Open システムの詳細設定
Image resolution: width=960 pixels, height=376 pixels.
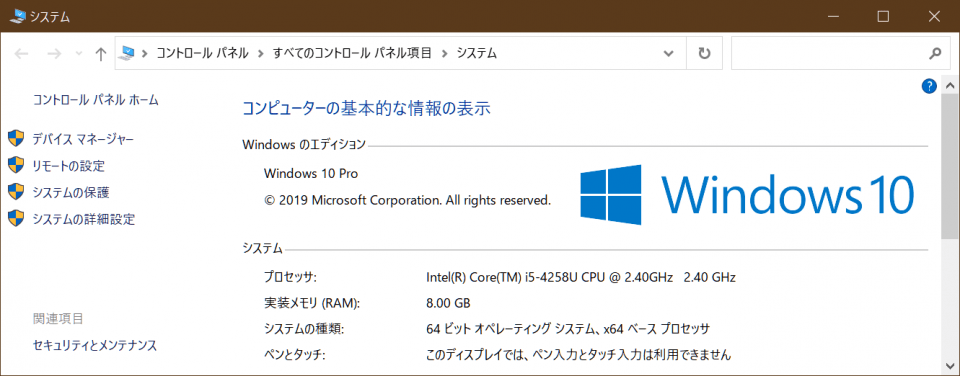(x=84, y=219)
